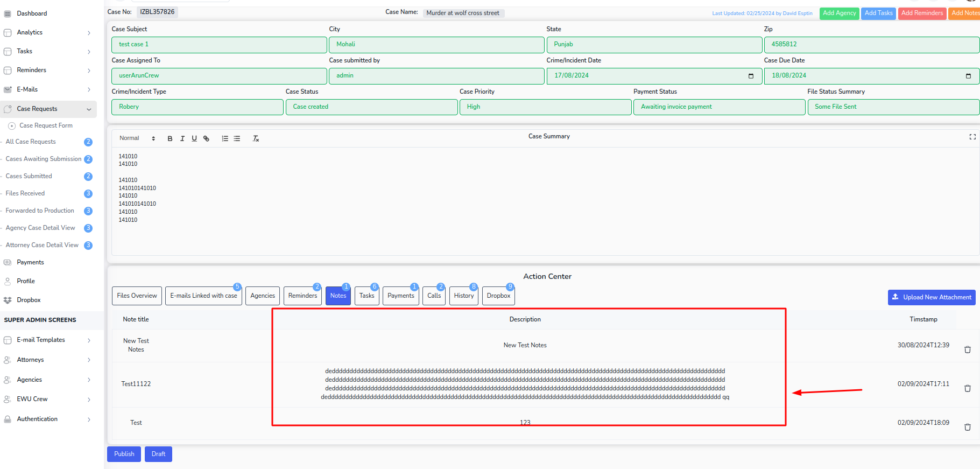
Task: Edit the City field showing Mohali
Action: tap(436, 45)
